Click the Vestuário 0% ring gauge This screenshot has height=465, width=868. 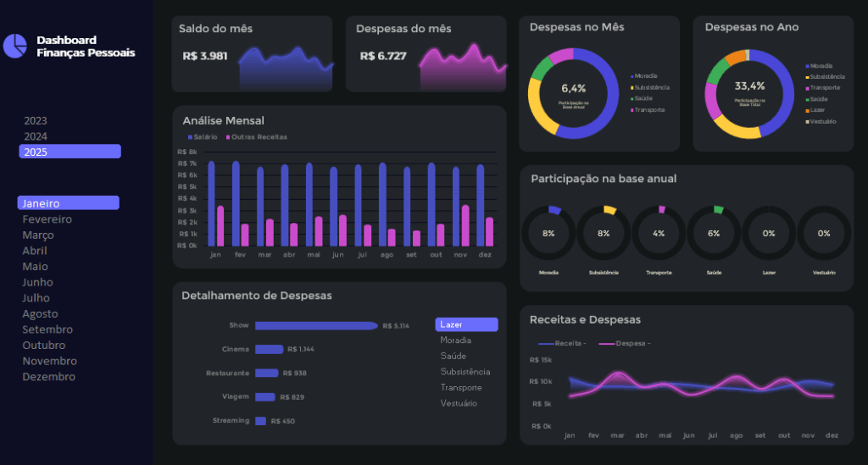click(824, 233)
